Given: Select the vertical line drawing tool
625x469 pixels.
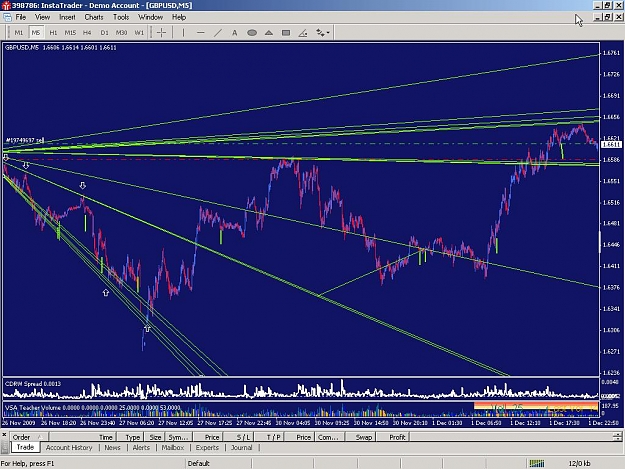Looking at the screenshot, I should 183,33.
